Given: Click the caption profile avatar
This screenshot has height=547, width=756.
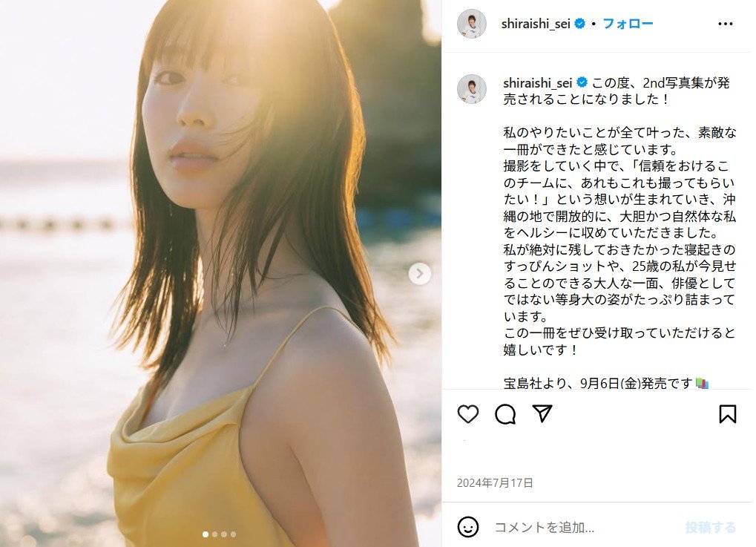Looking at the screenshot, I should pyautogui.click(x=472, y=89).
